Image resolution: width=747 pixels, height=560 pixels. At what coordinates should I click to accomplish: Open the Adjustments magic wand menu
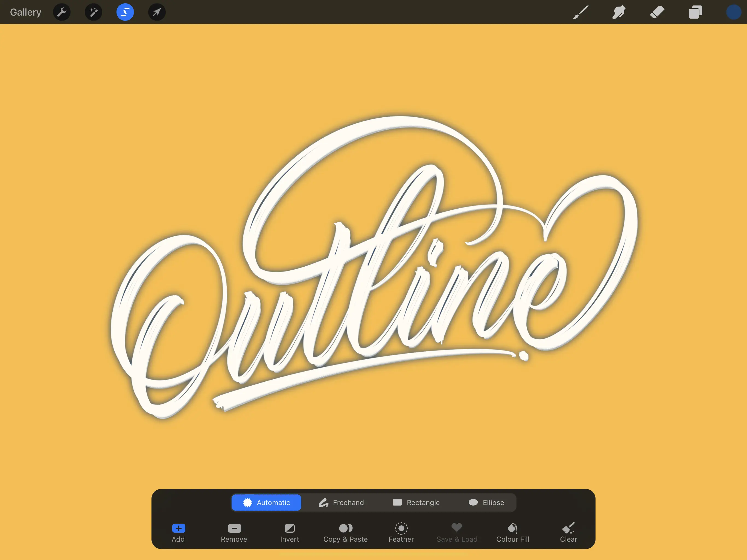pos(94,12)
